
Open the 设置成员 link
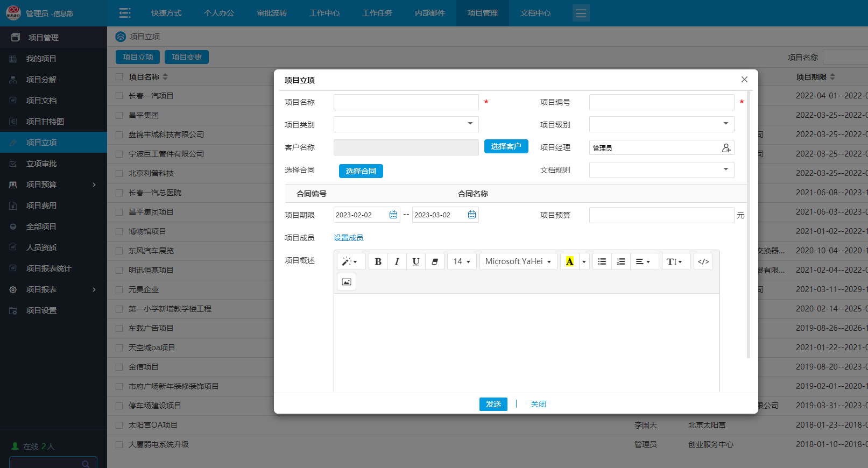click(x=348, y=238)
